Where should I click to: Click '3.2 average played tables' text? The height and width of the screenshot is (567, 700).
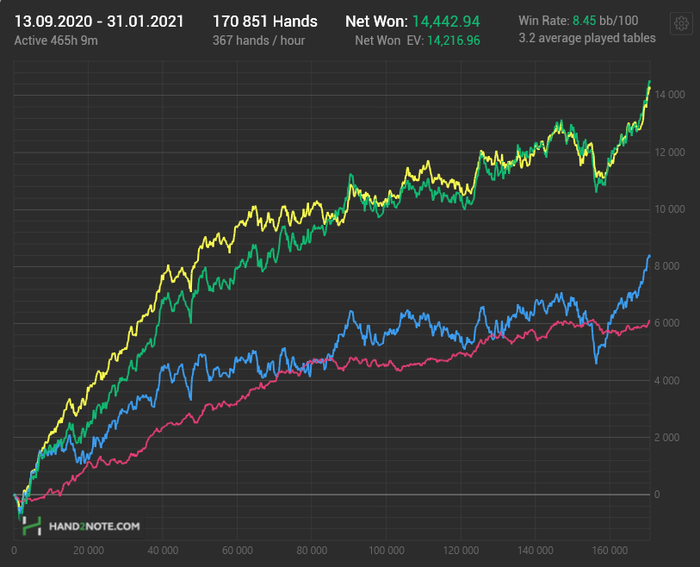click(x=587, y=38)
